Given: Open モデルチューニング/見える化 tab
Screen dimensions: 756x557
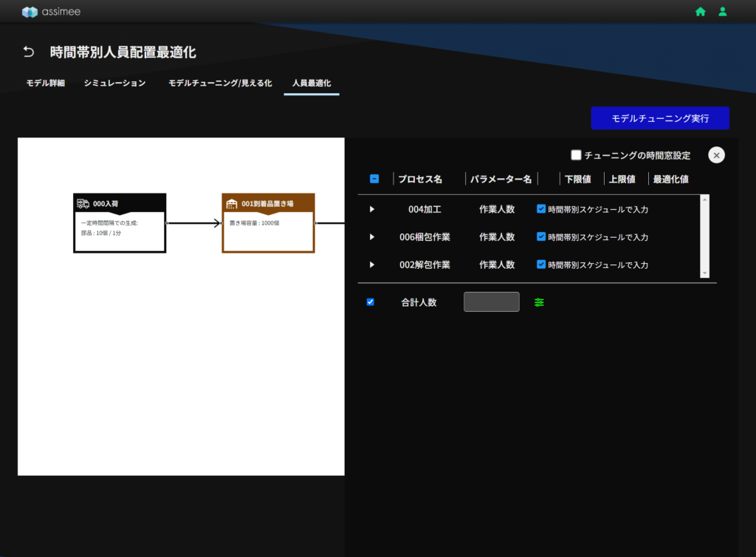Looking at the screenshot, I should [220, 83].
